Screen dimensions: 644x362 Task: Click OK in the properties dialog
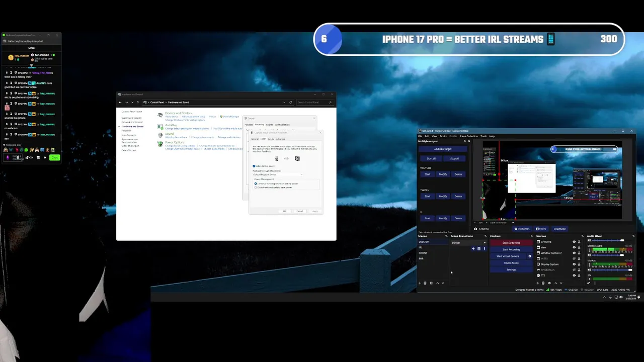tap(284, 211)
